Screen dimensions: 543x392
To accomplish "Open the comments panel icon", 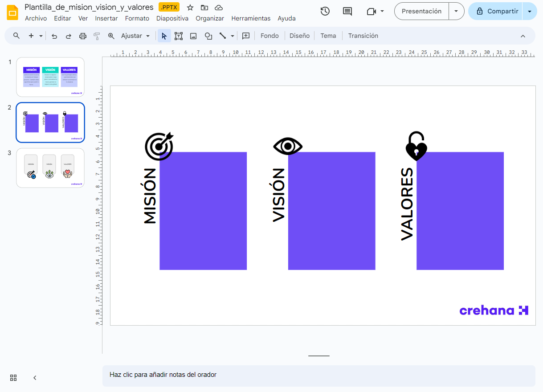I will tap(347, 11).
